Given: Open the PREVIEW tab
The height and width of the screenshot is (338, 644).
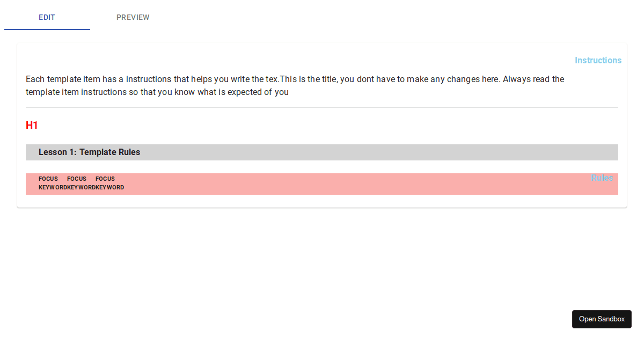Looking at the screenshot, I should pos(133,17).
